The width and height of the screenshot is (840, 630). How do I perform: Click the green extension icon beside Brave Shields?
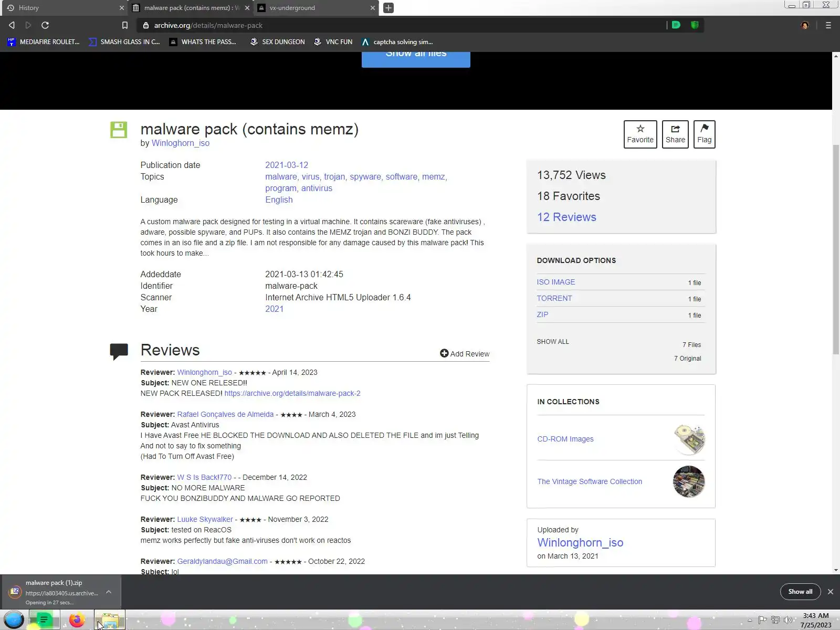(676, 25)
